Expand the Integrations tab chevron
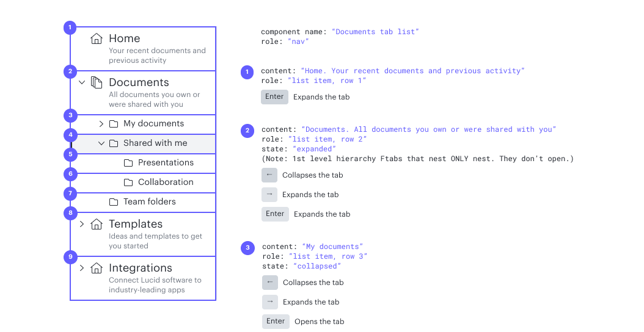644x332 pixels. pyautogui.click(x=82, y=268)
